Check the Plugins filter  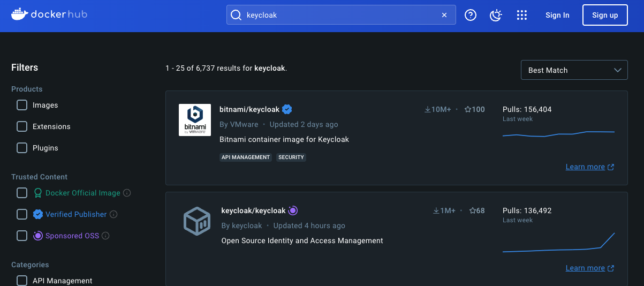click(22, 148)
